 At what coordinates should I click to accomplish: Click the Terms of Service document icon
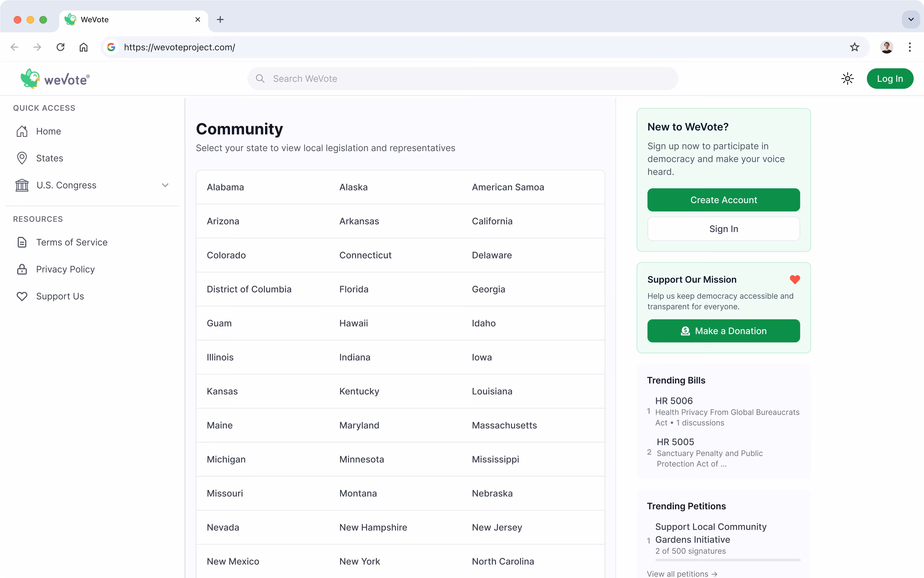(22, 242)
